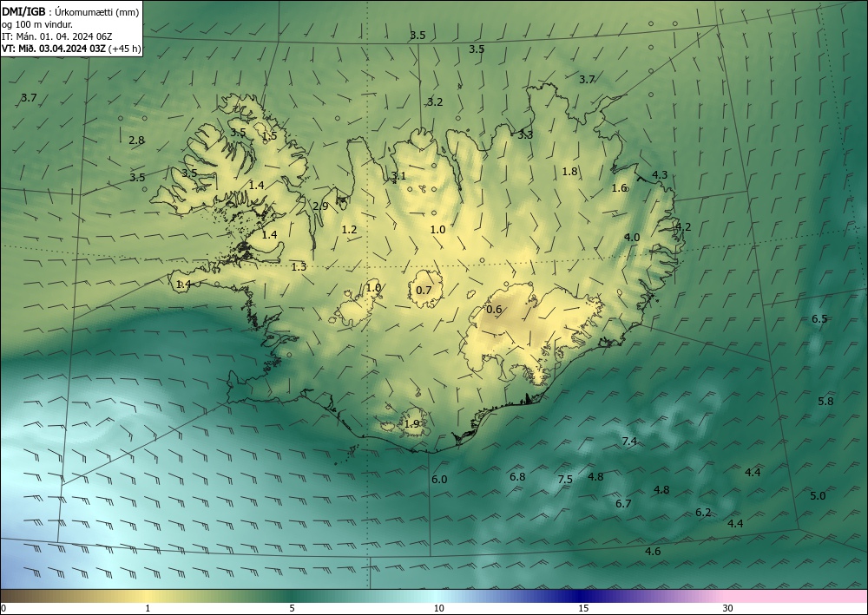Select the 1.6 value label
Image resolution: width=868 pixels, height=615 pixels.
point(619,188)
